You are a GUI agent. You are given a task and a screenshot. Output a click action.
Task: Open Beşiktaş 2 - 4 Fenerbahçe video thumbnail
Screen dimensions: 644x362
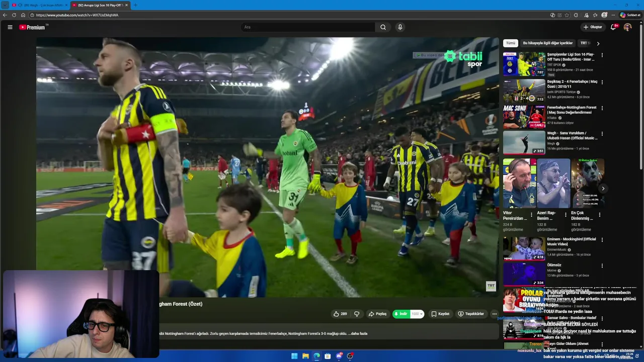(524, 90)
